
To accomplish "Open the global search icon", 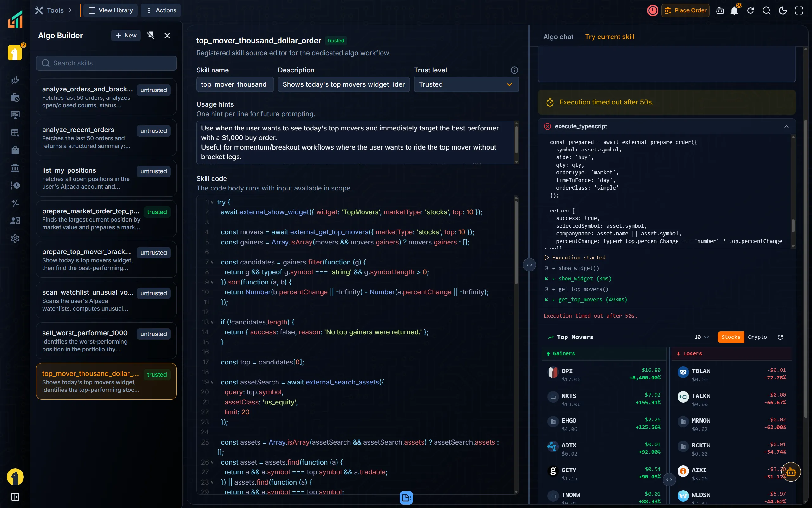I will click(x=766, y=11).
